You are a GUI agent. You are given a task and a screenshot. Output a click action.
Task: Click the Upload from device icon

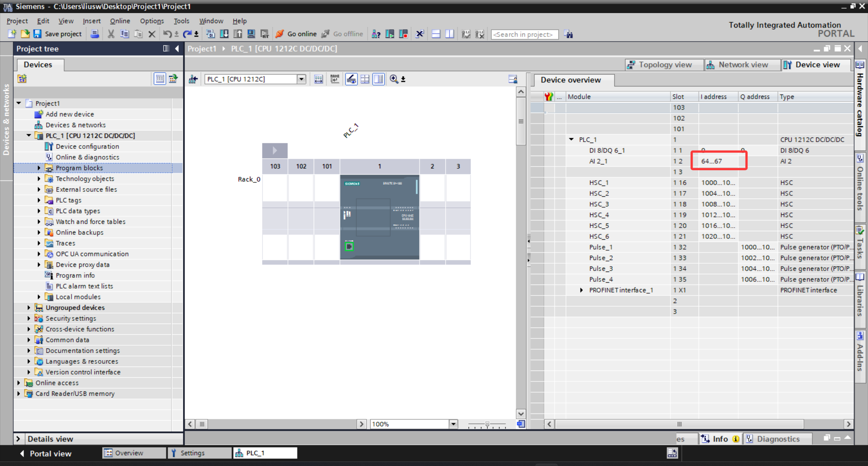237,34
